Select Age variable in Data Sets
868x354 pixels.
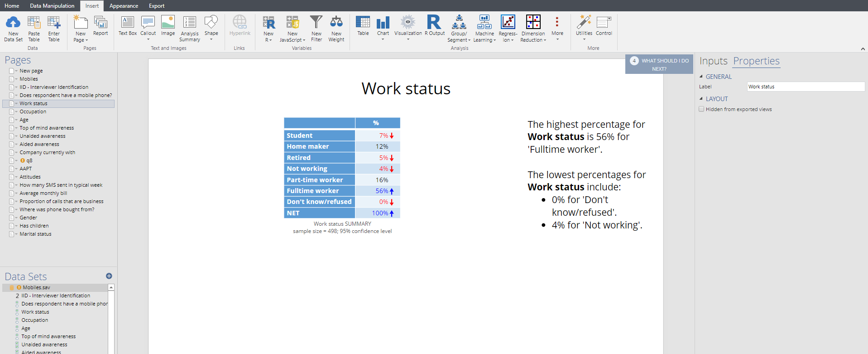point(26,328)
